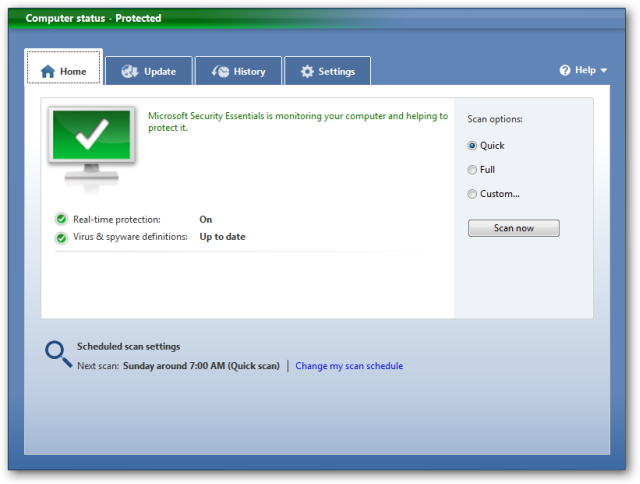The image size is (640, 484).
Task: Click the "Scan options:" label
Action: (495, 119)
